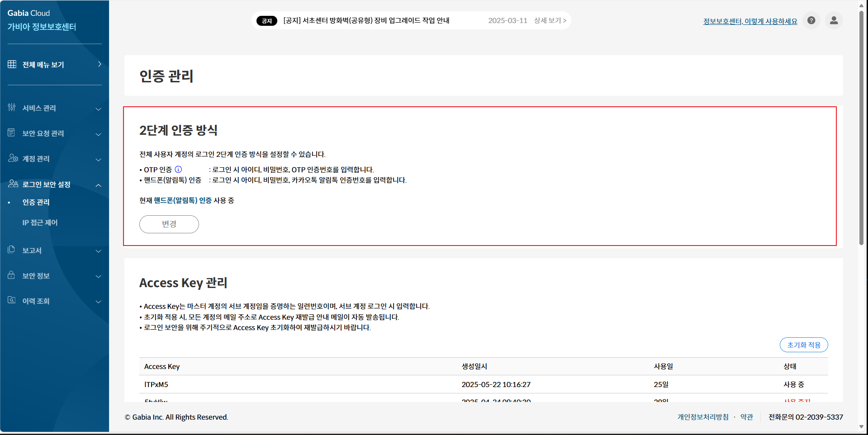Expand 서비스 관리 with its chevron
Viewport: 868px width, 435px height.
tap(98, 109)
